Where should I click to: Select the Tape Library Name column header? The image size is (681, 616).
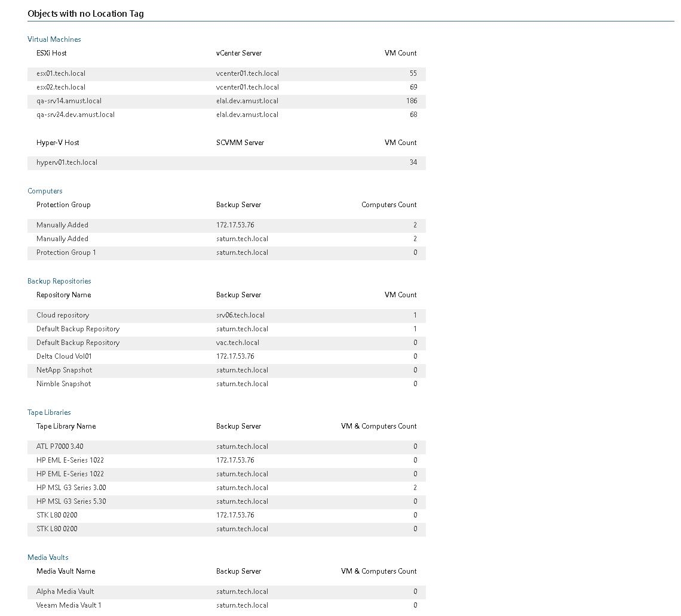click(x=66, y=426)
